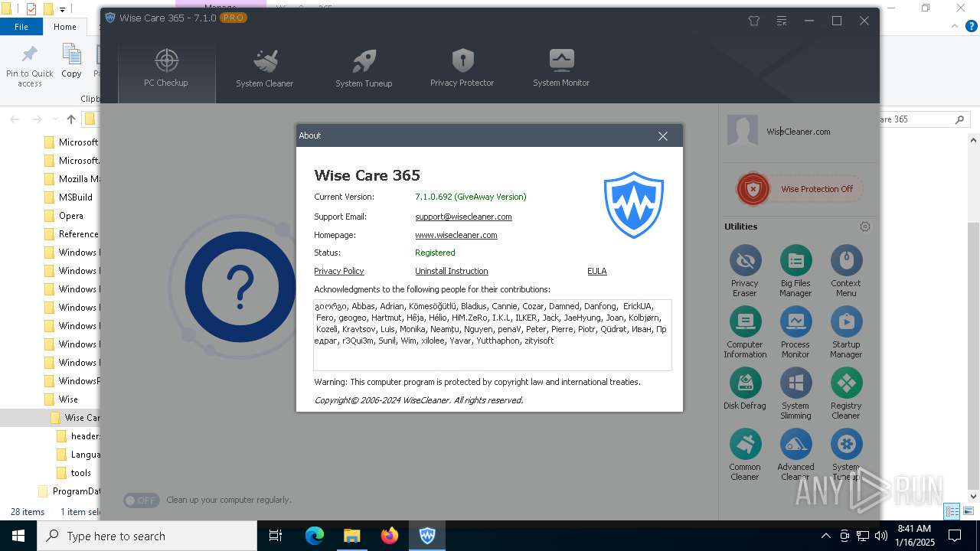Image resolution: width=980 pixels, height=551 pixels.
Task: Open File Explorer from taskbar
Action: (x=351, y=536)
